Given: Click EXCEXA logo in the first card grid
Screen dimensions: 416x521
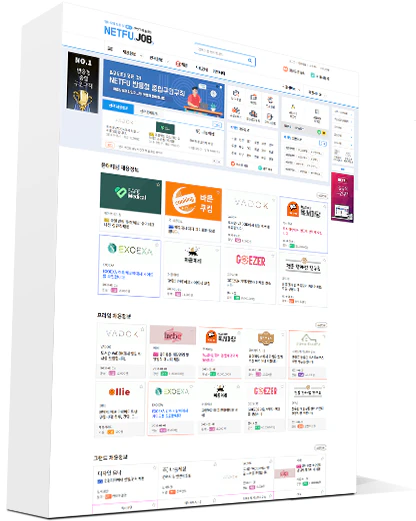Looking at the screenshot, I should click(130, 250).
